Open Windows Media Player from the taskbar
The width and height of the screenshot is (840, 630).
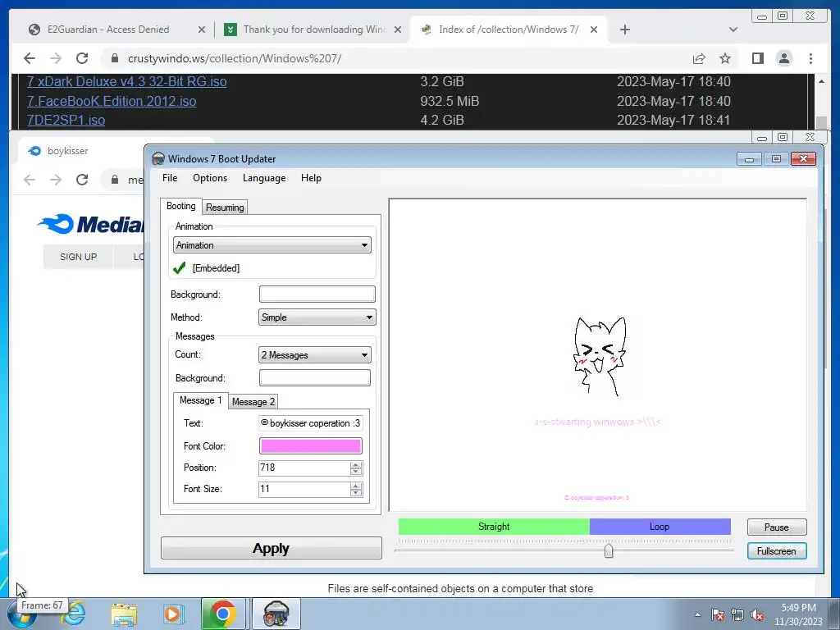(x=172, y=614)
